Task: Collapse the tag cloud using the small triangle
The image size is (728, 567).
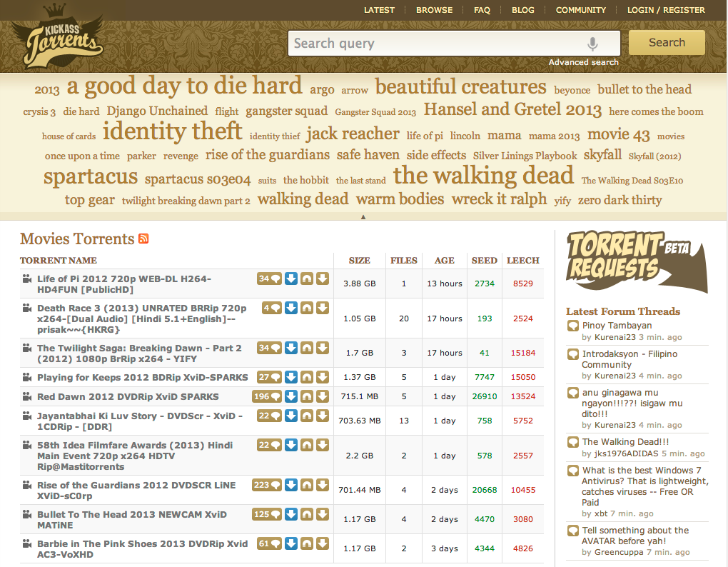Action: [x=363, y=216]
